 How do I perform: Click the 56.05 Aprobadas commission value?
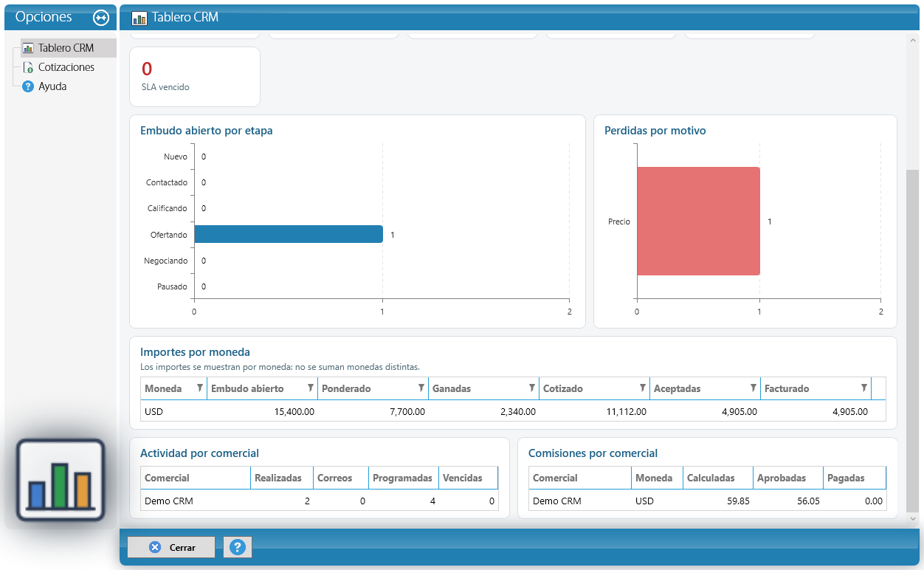tap(808, 501)
